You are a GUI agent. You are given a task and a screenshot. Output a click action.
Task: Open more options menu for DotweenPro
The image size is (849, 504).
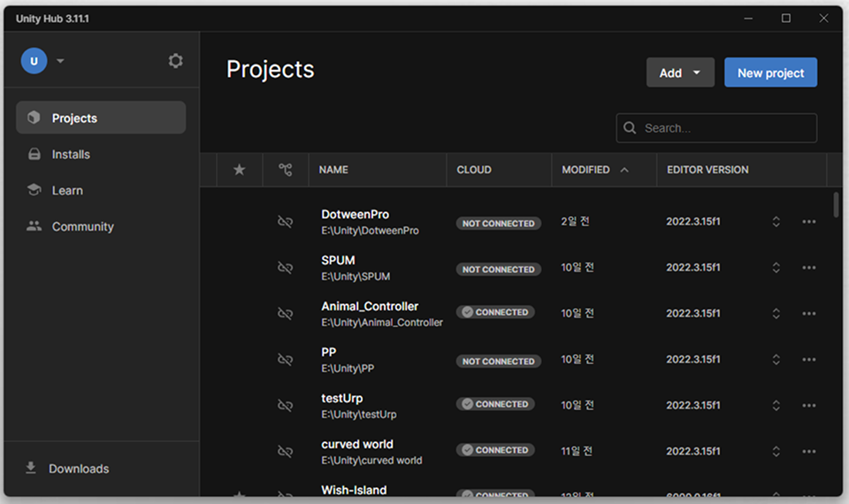click(x=809, y=221)
